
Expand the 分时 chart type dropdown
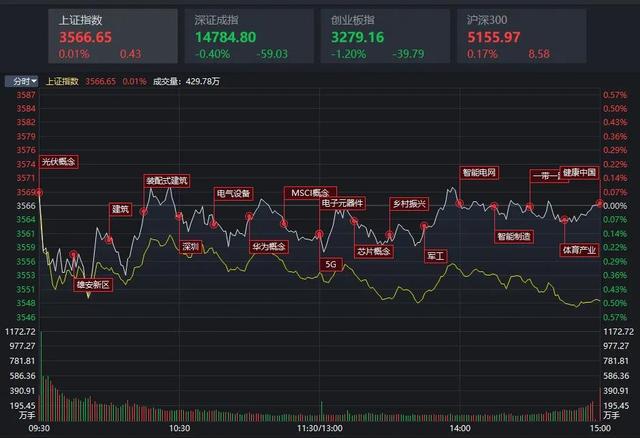tap(23, 80)
